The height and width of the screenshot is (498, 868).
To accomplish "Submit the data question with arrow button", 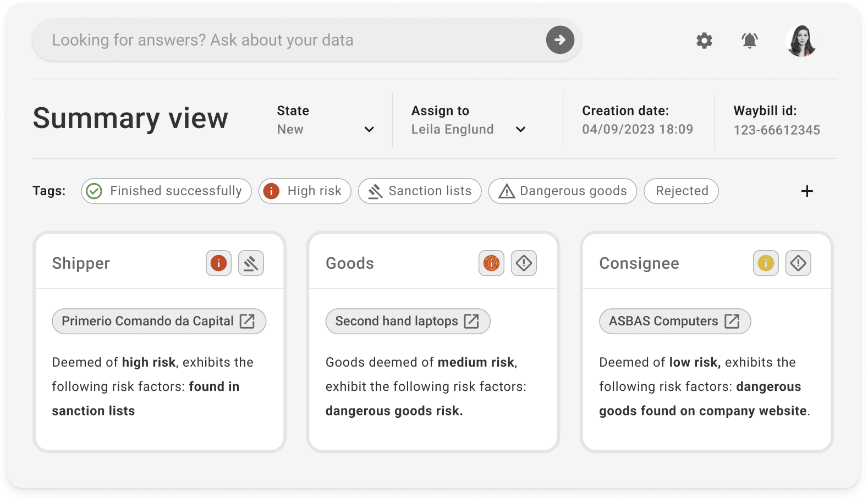I will [x=560, y=40].
